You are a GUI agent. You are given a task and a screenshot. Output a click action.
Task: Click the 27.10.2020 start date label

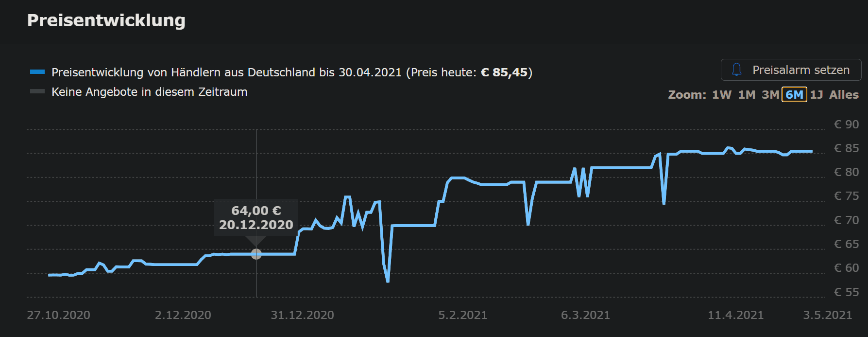[58, 315]
